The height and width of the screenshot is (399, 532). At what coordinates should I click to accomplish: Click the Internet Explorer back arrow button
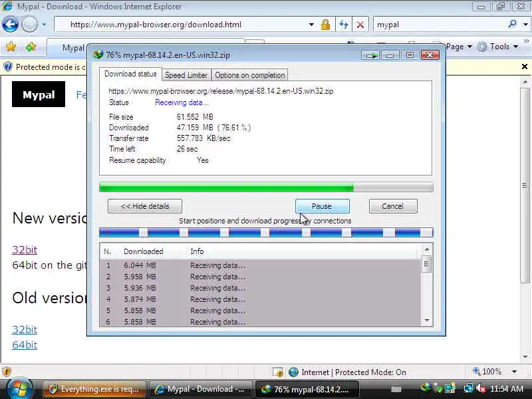[x=10, y=25]
